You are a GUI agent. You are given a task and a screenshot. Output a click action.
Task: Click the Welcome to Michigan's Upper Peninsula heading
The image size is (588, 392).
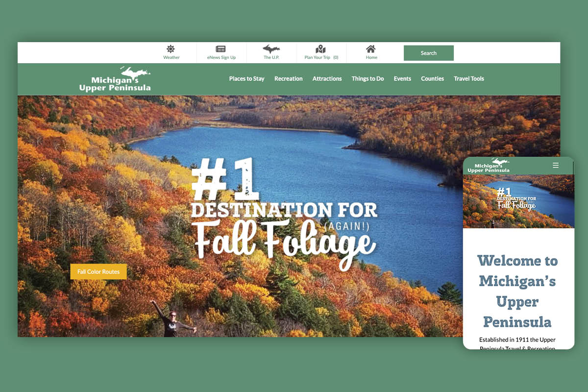pyautogui.click(x=517, y=291)
